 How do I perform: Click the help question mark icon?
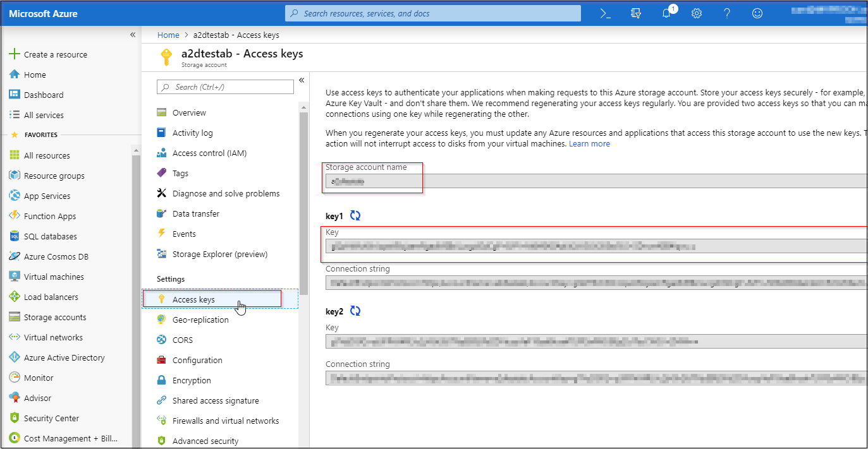click(x=727, y=13)
